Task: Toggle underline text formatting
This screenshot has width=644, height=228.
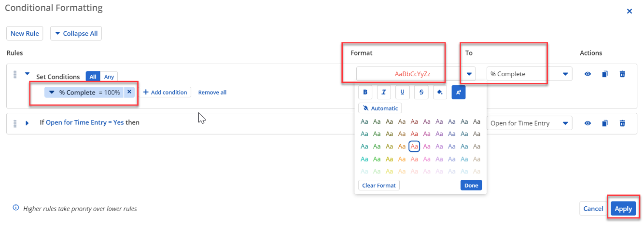Action: pyautogui.click(x=402, y=92)
